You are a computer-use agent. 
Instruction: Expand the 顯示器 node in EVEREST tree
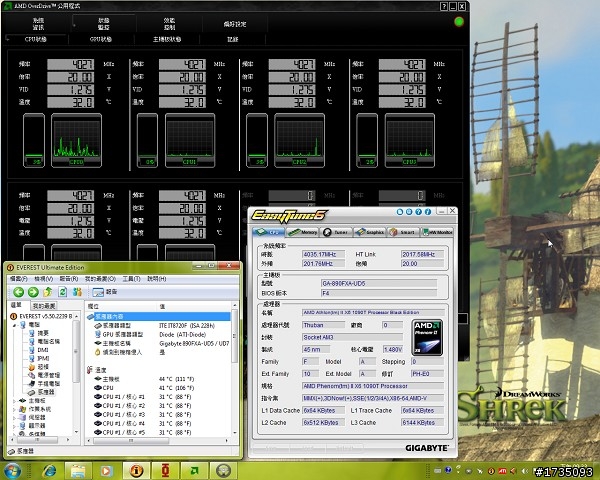click(15, 426)
